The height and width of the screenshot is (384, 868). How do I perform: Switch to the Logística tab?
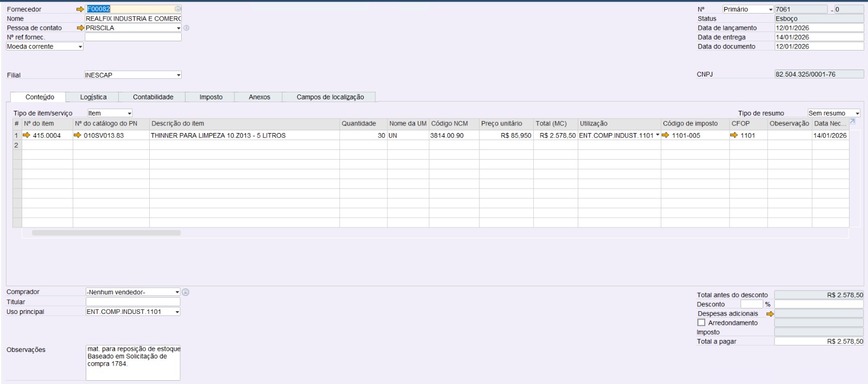pyautogui.click(x=93, y=97)
